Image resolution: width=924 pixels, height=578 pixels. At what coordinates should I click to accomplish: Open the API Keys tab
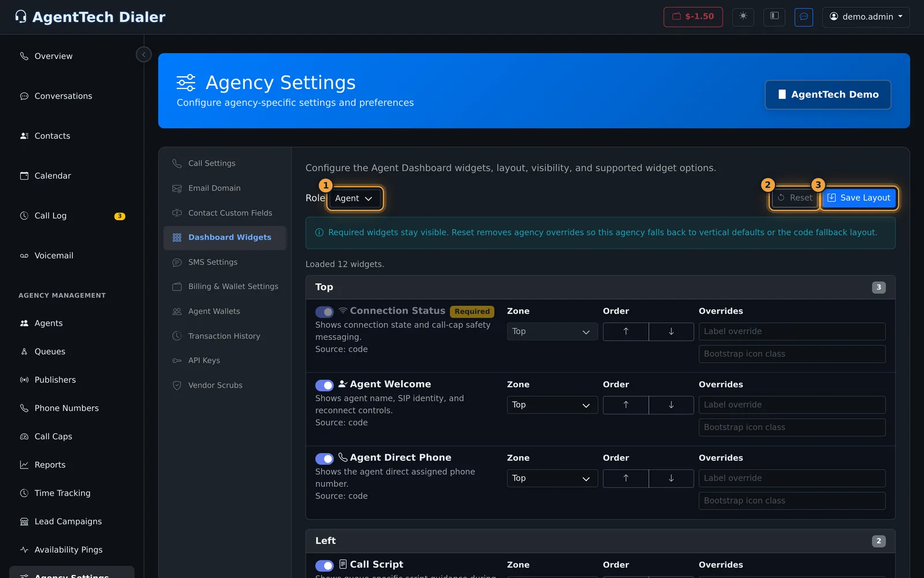225,361
